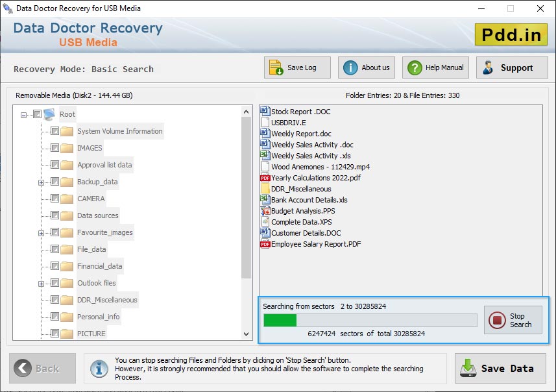Open the About us dialog
Viewport: 556px width, 392px height.
click(367, 67)
